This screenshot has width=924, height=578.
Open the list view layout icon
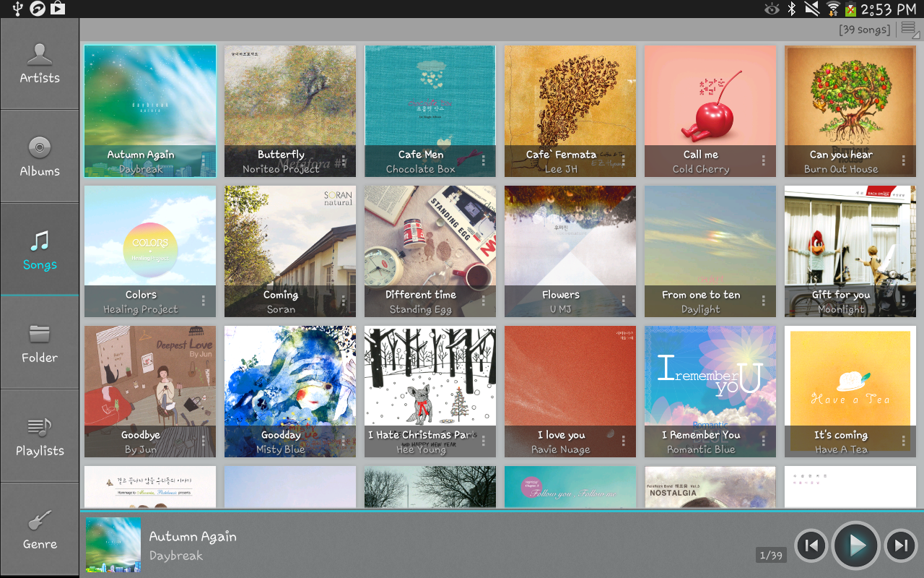click(x=907, y=29)
